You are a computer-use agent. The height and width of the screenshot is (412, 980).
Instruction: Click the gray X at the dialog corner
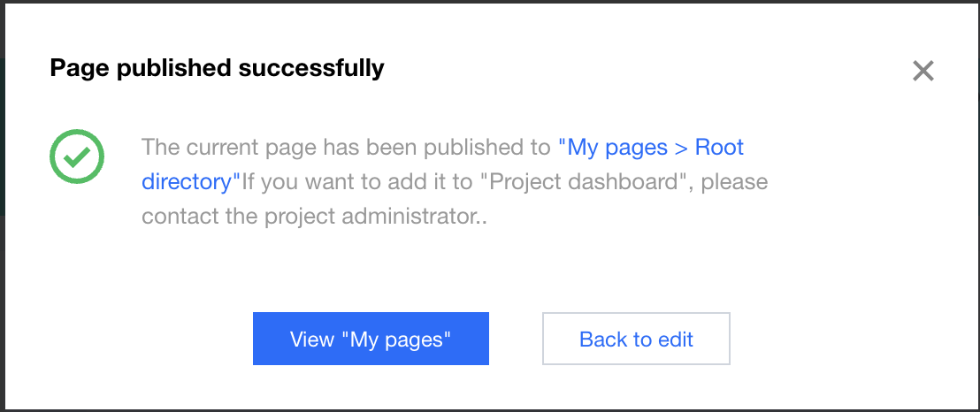pyautogui.click(x=923, y=71)
